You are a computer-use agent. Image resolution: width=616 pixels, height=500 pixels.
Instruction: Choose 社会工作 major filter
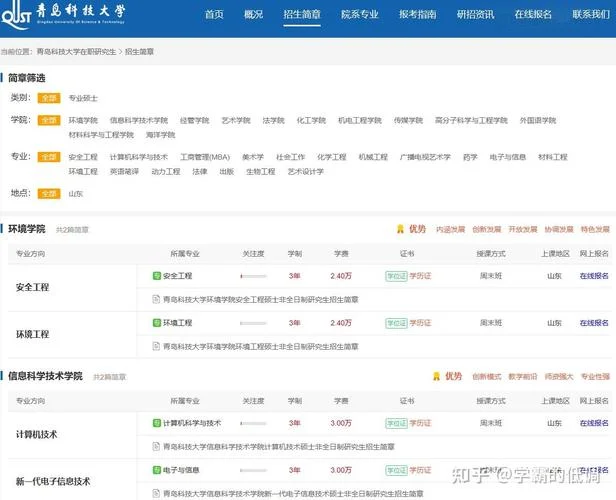[x=290, y=157]
